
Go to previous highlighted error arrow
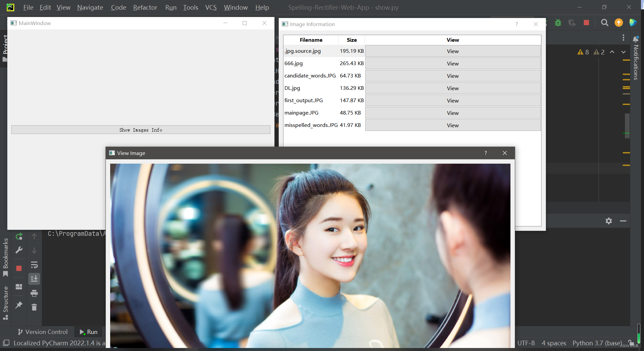[x=612, y=52]
